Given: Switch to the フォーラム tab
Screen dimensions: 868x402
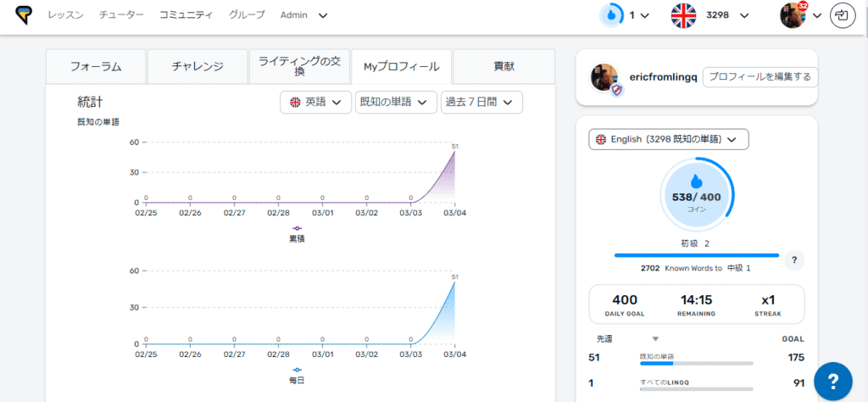Looking at the screenshot, I should [x=95, y=66].
